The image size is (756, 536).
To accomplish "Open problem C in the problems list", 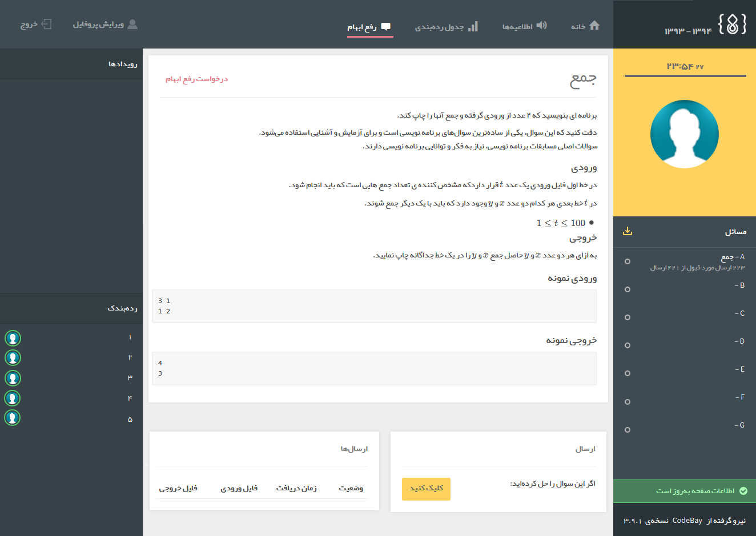I will 739,313.
